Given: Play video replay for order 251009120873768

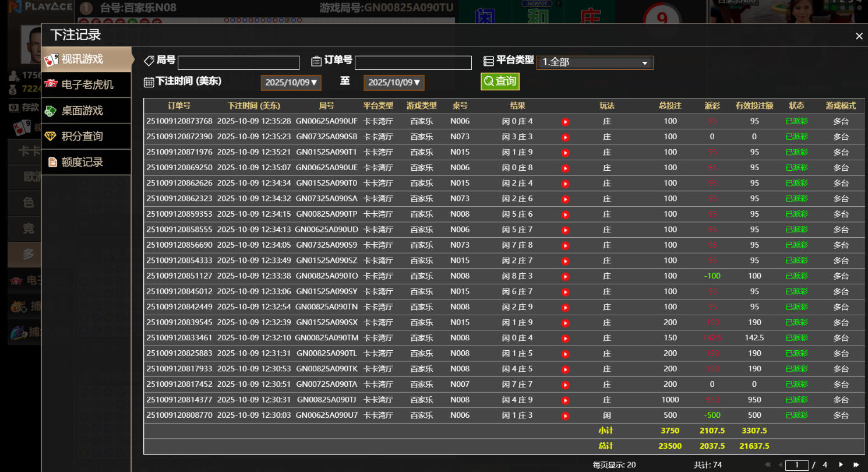Looking at the screenshot, I should coord(565,122).
